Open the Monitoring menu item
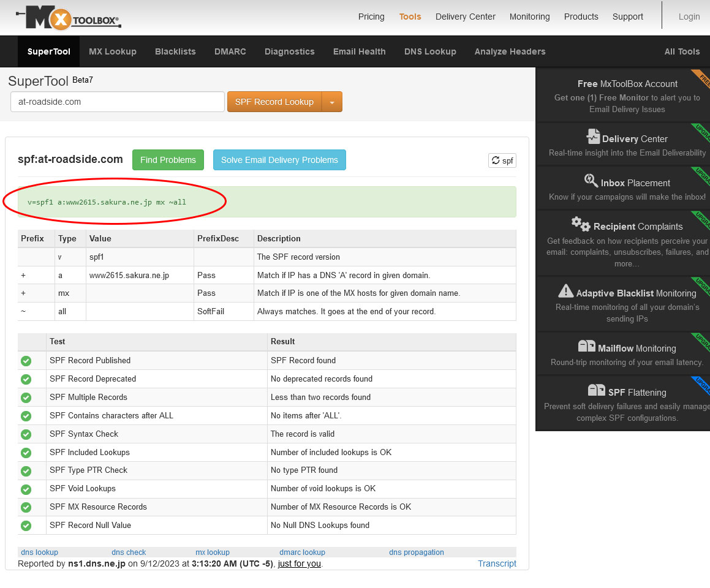Viewport: 710px width, 588px height. pos(529,17)
